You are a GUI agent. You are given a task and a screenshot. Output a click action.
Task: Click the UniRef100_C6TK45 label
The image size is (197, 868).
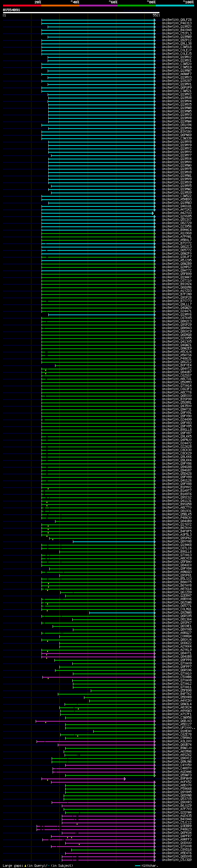coord(177,318)
